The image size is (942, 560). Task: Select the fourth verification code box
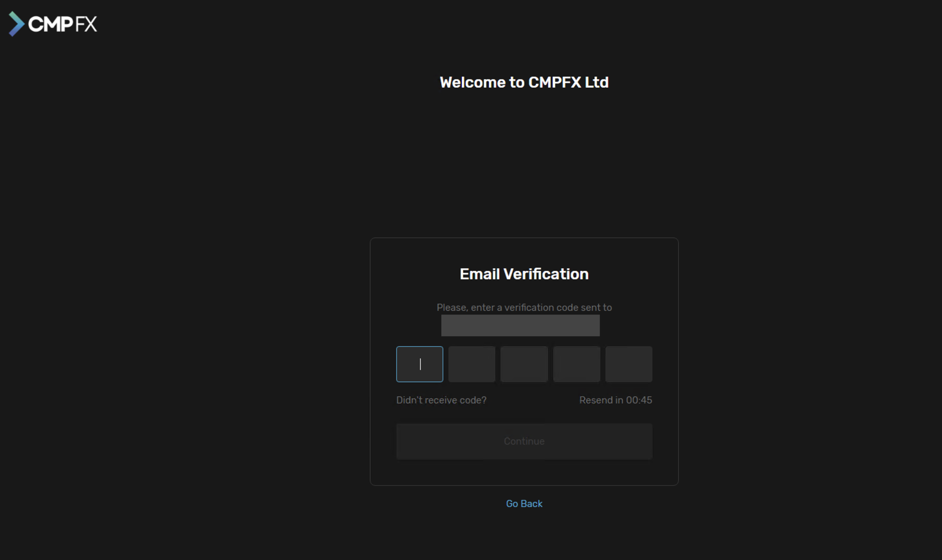pos(576,364)
